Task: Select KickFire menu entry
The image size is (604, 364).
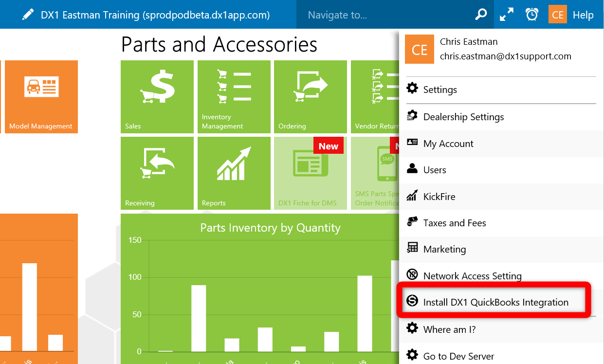Action: tap(501, 197)
